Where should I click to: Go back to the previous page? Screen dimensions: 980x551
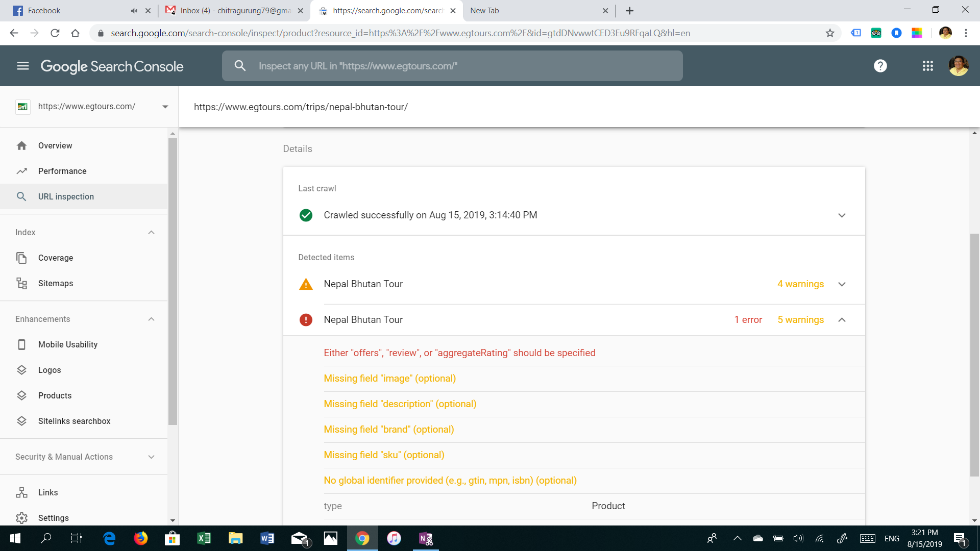[14, 33]
